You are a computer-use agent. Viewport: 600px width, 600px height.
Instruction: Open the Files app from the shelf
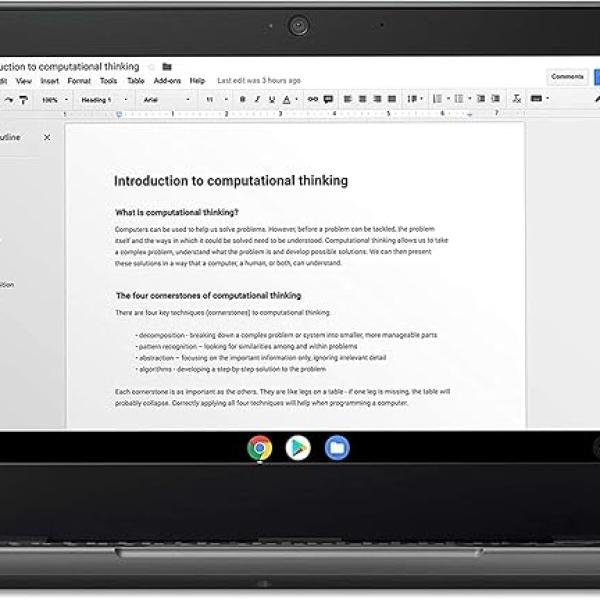click(337, 448)
